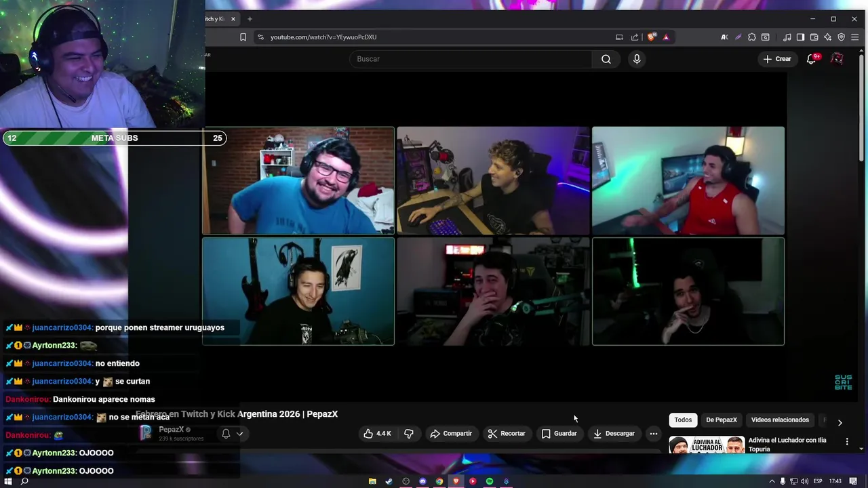Like the video with 4.4 K
868x488 pixels.
pyautogui.click(x=377, y=434)
